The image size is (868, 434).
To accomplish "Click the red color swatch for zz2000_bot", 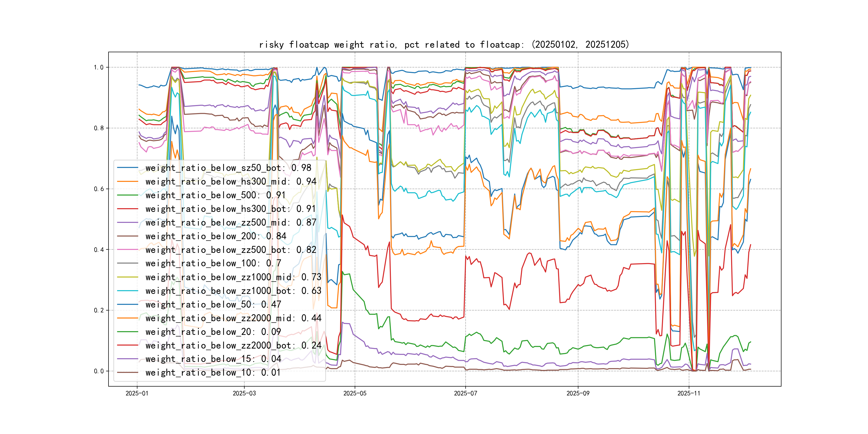I will (127, 345).
